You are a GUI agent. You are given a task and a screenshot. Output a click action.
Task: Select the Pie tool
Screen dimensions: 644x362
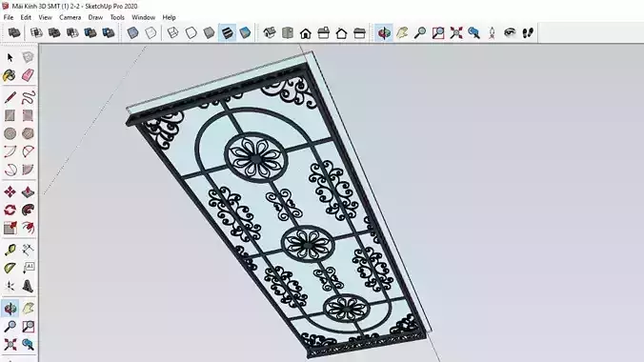[x=28, y=170]
